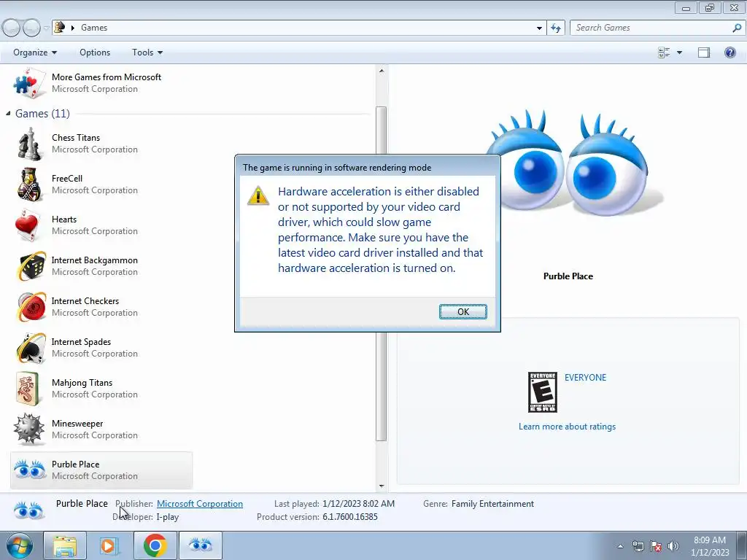Screen dimensions: 747x560
Task: Select the Internet Backgammon dice icon
Action: coord(31,266)
